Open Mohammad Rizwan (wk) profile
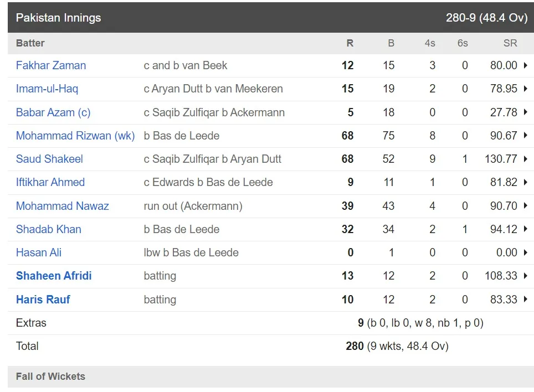 75,136
